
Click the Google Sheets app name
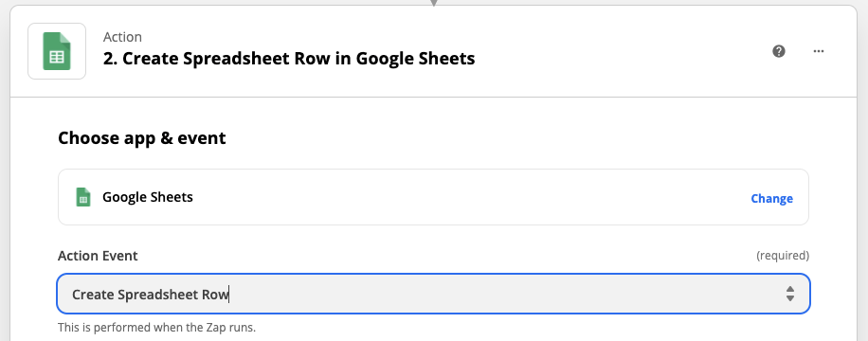click(148, 197)
